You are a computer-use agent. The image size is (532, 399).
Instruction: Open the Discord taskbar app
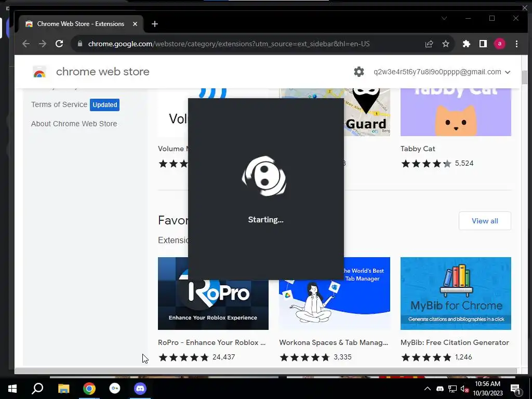click(140, 389)
